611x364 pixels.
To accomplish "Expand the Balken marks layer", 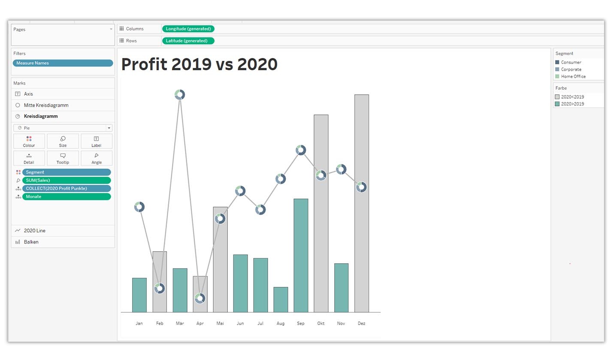I will coord(63,242).
